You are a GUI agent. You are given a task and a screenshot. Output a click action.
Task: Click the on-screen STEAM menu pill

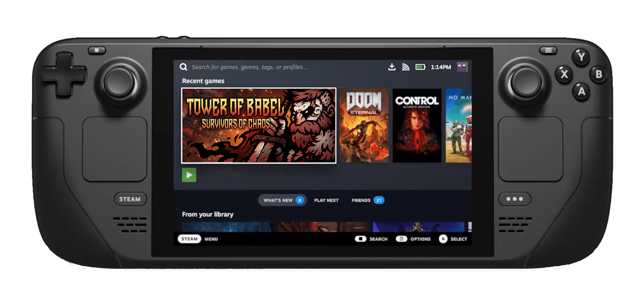190,239
